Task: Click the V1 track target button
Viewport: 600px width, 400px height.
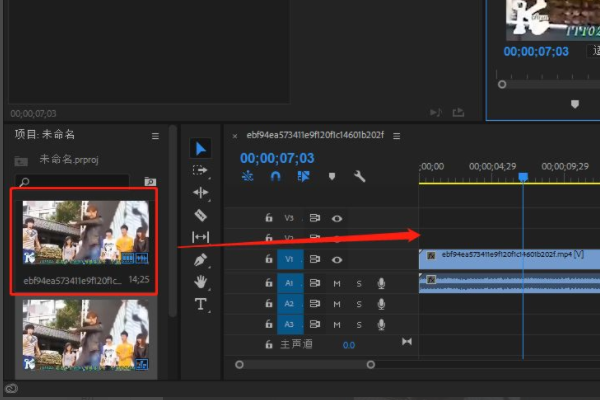Action: point(288,260)
